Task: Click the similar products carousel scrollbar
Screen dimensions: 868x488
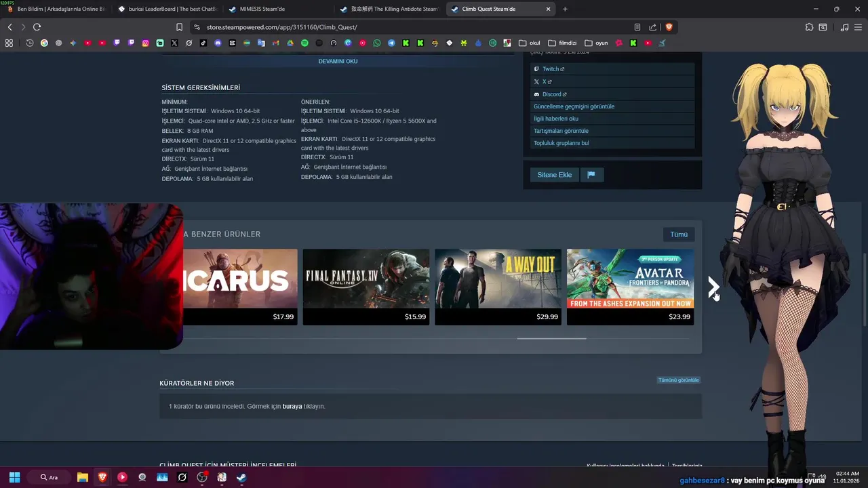Action: tap(551, 338)
